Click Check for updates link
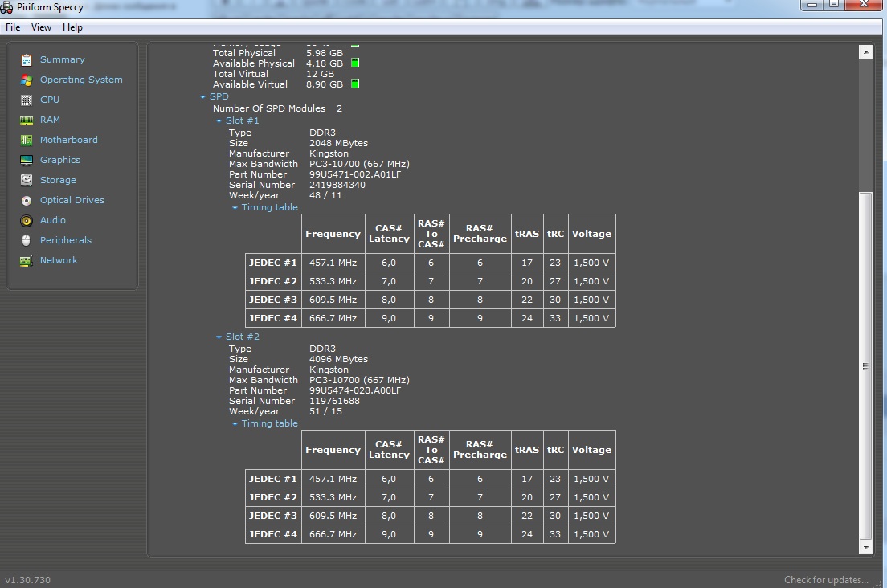Screen dimensions: 887x588 826,579
